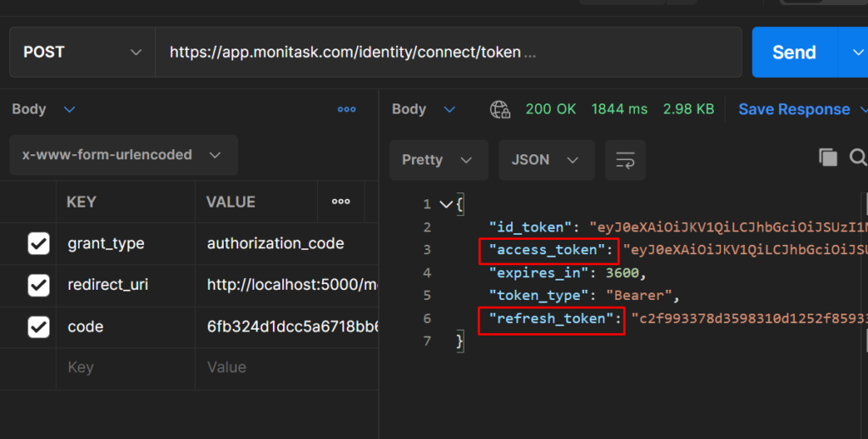Viewport: 868px width, 439px height.
Task: Click the c2f993378d refresh token value
Action: (749, 319)
